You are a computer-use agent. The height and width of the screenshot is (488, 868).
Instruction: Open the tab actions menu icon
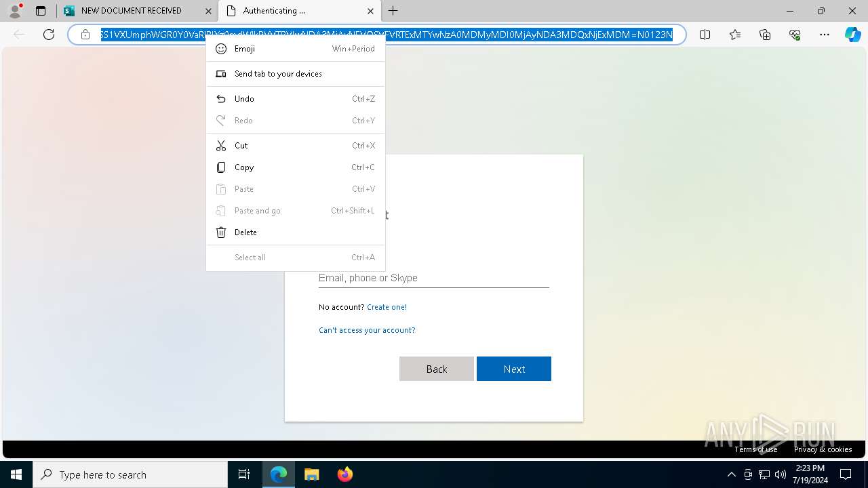(x=41, y=11)
